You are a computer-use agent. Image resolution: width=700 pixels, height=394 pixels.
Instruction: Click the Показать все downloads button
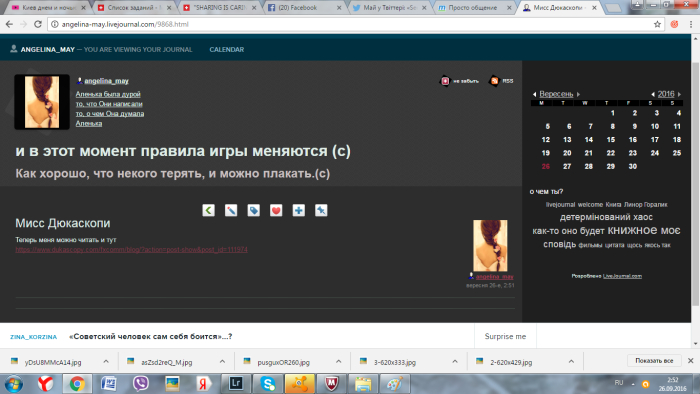click(x=654, y=361)
